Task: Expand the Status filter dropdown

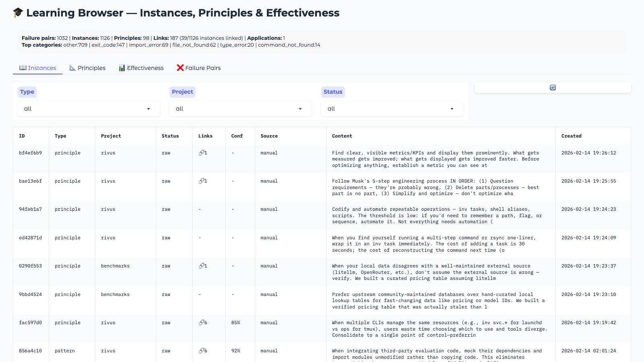Action: pyautogui.click(x=392, y=109)
